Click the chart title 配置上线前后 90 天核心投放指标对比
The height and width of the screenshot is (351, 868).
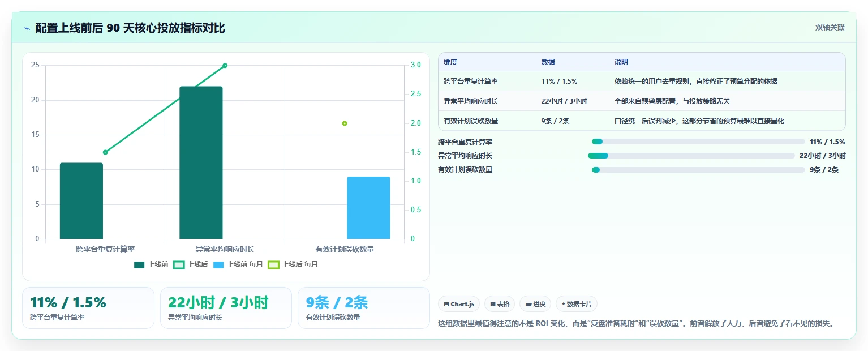tap(130, 28)
